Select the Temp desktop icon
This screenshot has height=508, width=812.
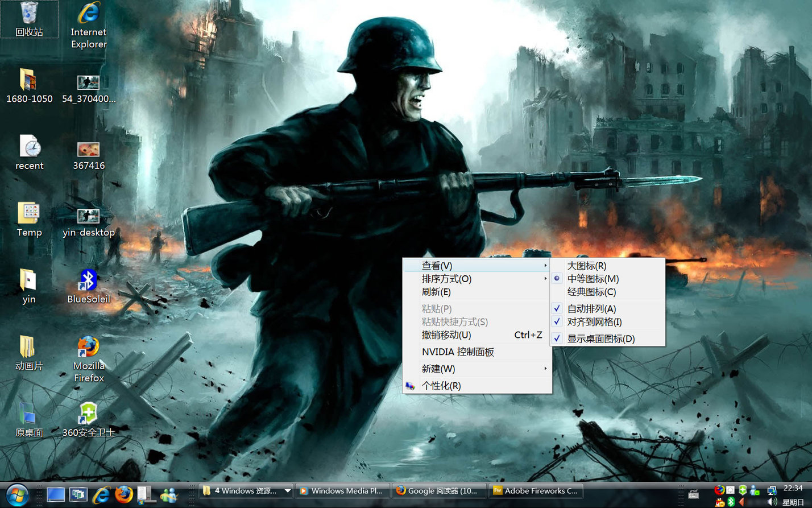coord(29,220)
